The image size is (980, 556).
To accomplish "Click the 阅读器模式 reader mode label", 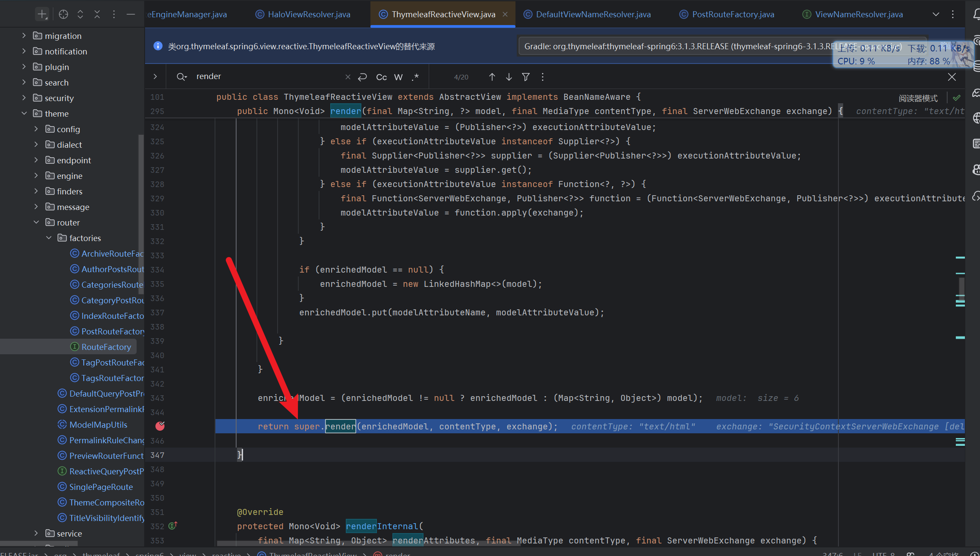I will pyautogui.click(x=918, y=98).
